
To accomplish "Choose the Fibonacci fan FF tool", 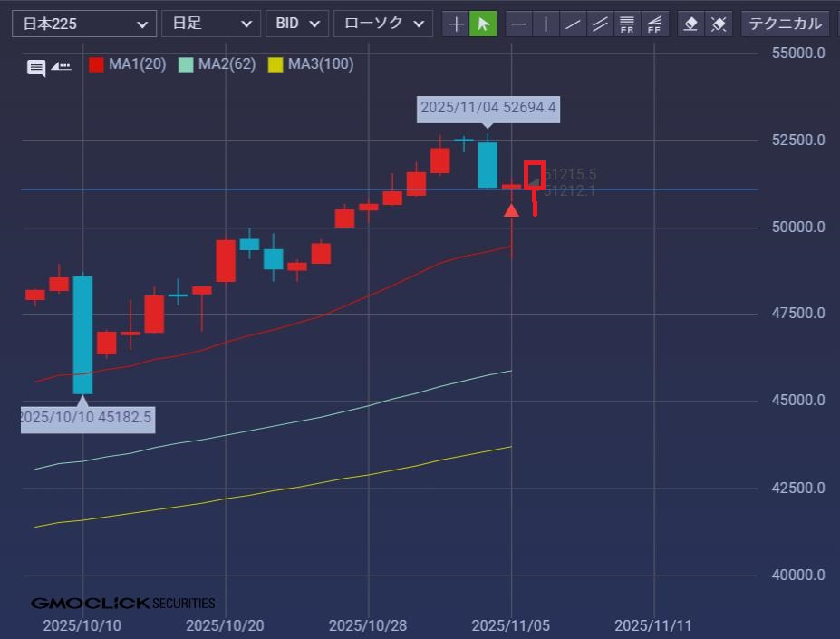I will click(654, 24).
